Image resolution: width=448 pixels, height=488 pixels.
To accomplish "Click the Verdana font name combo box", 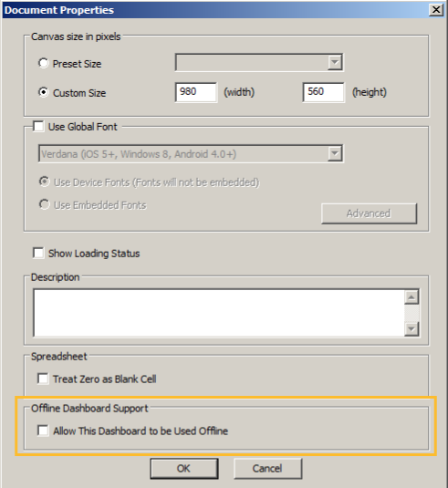I will click(x=183, y=153).
